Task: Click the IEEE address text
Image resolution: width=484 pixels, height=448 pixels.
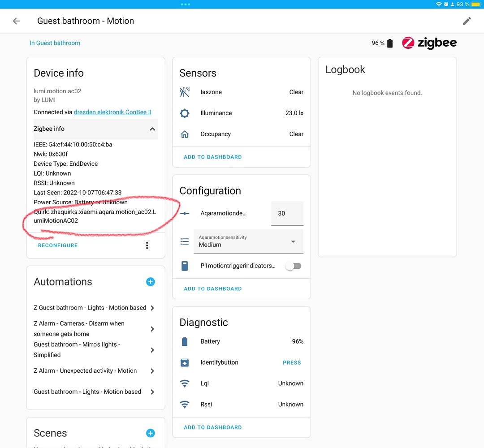Action: click(73, 144)
